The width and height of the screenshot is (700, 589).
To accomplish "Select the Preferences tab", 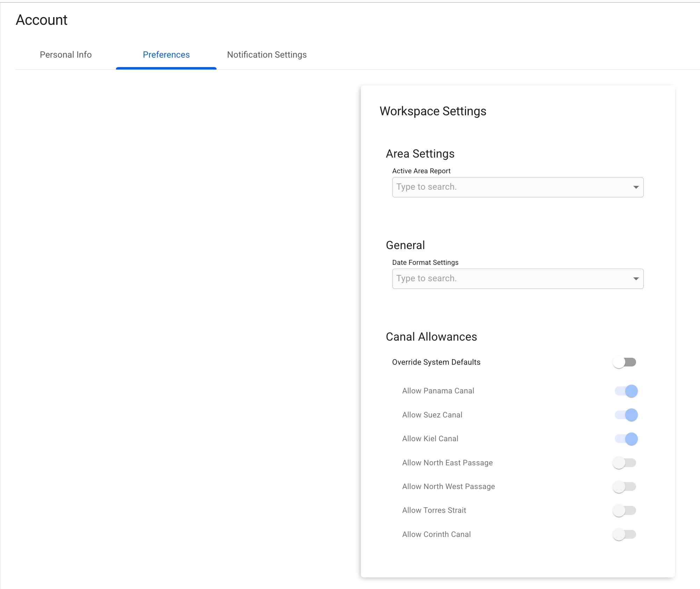I will coord(166,55).
